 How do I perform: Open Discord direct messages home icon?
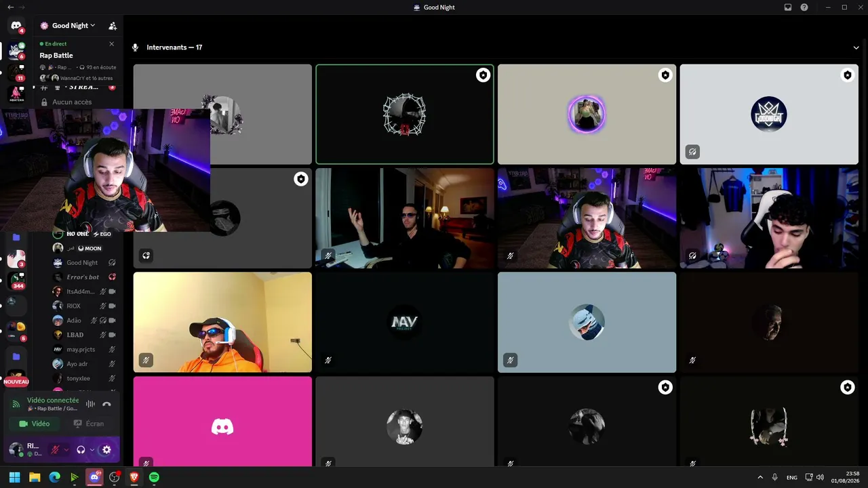[16, 26]
